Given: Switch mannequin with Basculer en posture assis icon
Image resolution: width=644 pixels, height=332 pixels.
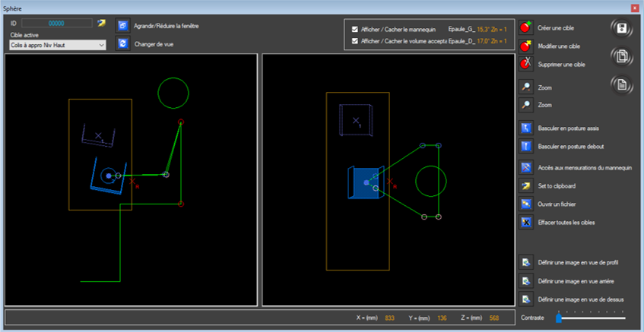Looking at the screenshot, I should click(x=526, y=128).
